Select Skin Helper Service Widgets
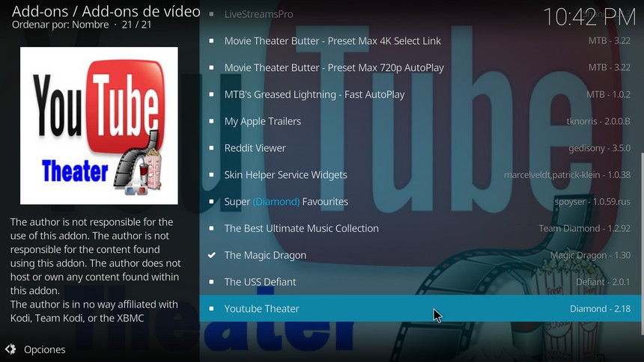 pos(420,174)
